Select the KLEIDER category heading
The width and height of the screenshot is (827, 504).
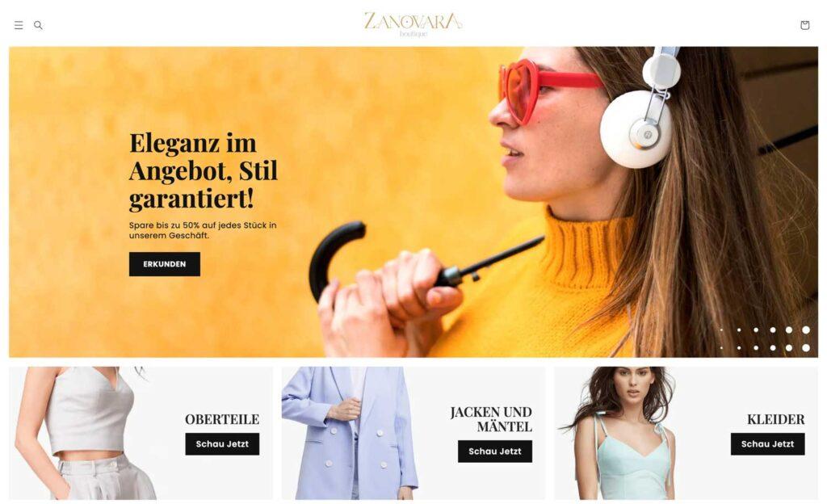click(x=776, y=419)
